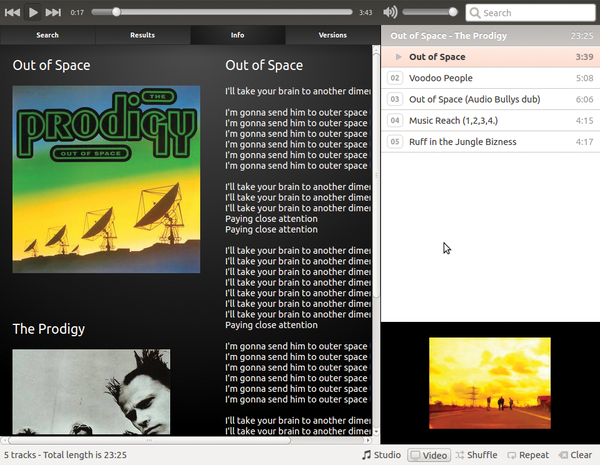The image size is (600, 465).
Task: Click the elapsed time 0:17 label
Action: 77,13
